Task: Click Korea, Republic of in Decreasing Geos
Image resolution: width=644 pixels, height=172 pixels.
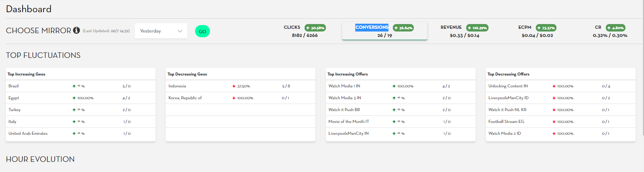Action: (185, 98)
